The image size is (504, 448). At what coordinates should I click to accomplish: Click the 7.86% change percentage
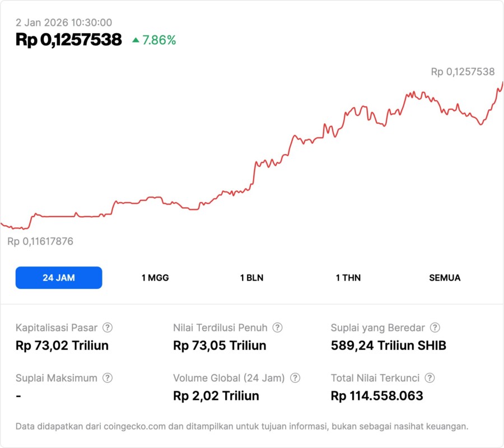click(x=159, y=40)
